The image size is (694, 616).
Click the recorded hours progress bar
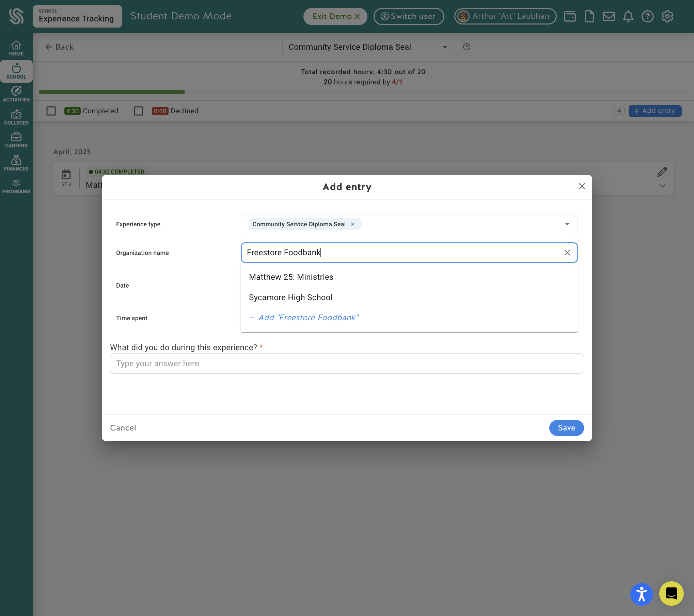coord(363,92)
